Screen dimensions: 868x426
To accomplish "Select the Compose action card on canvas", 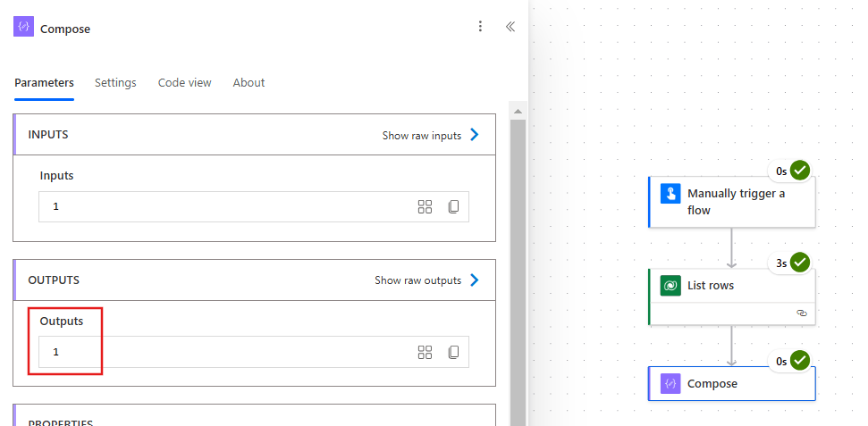I will coord(732,383).
